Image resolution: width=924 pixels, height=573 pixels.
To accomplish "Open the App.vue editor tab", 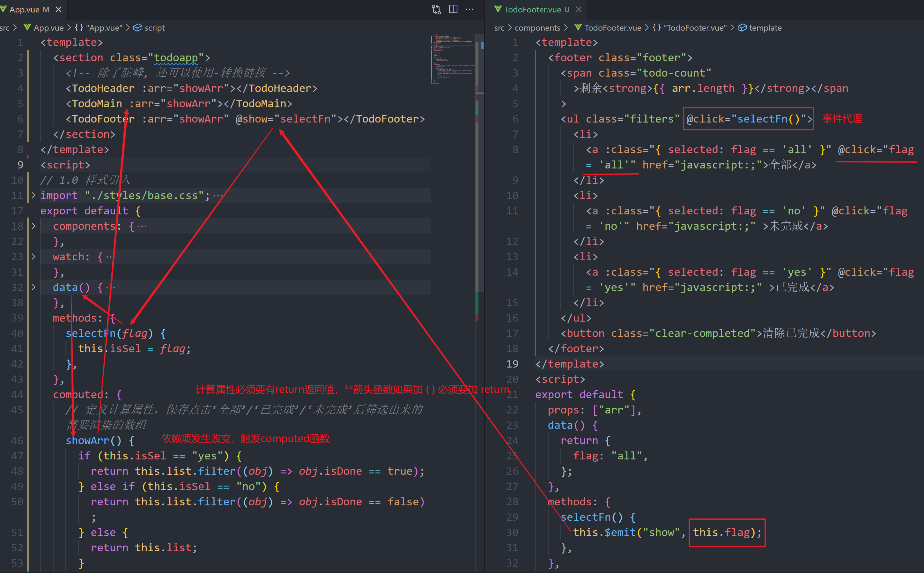I will point(30,10).
